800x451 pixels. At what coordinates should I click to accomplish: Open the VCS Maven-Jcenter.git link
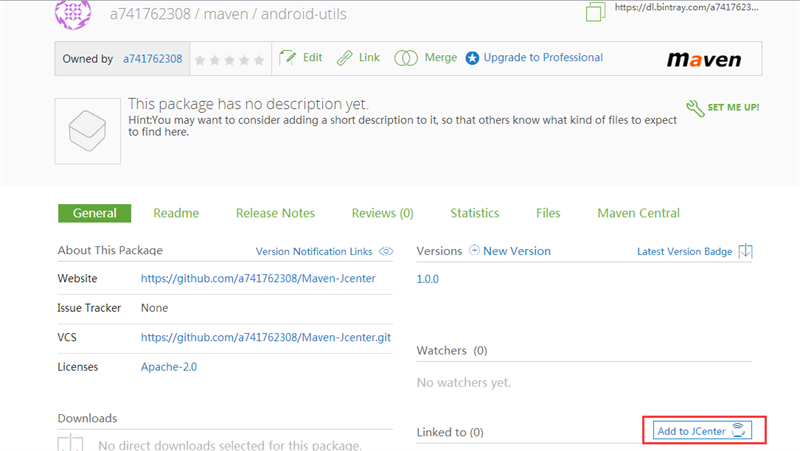[x=266, y=337]
